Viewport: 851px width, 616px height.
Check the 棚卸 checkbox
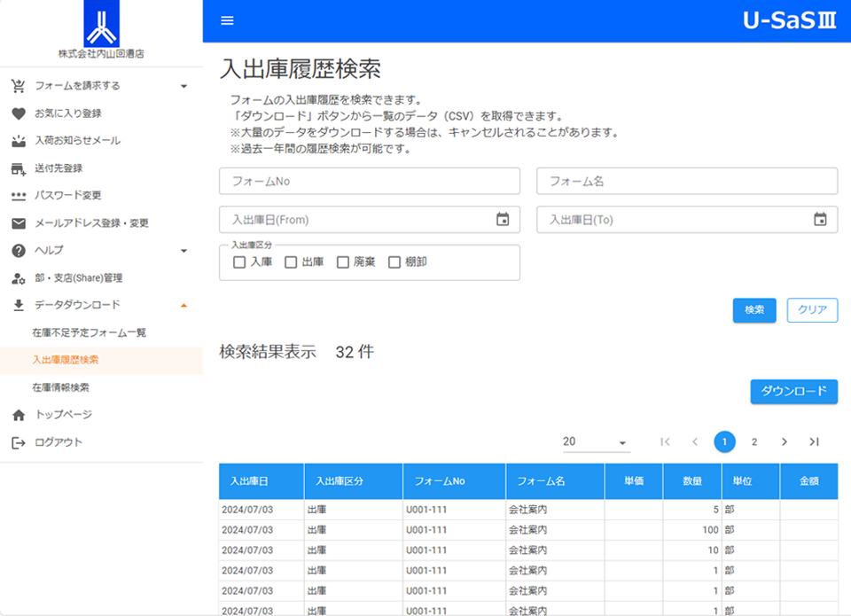[394, 262]
